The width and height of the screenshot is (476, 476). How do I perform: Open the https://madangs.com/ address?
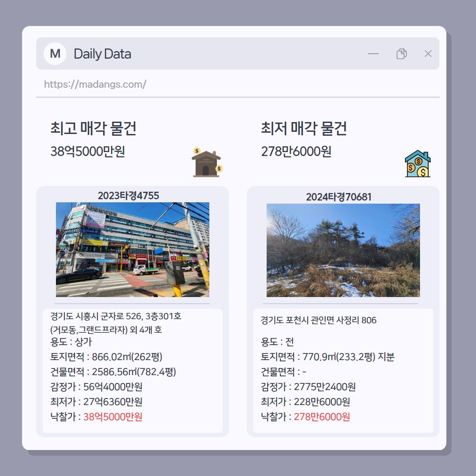pyautogui.click(x=95, y=84)
